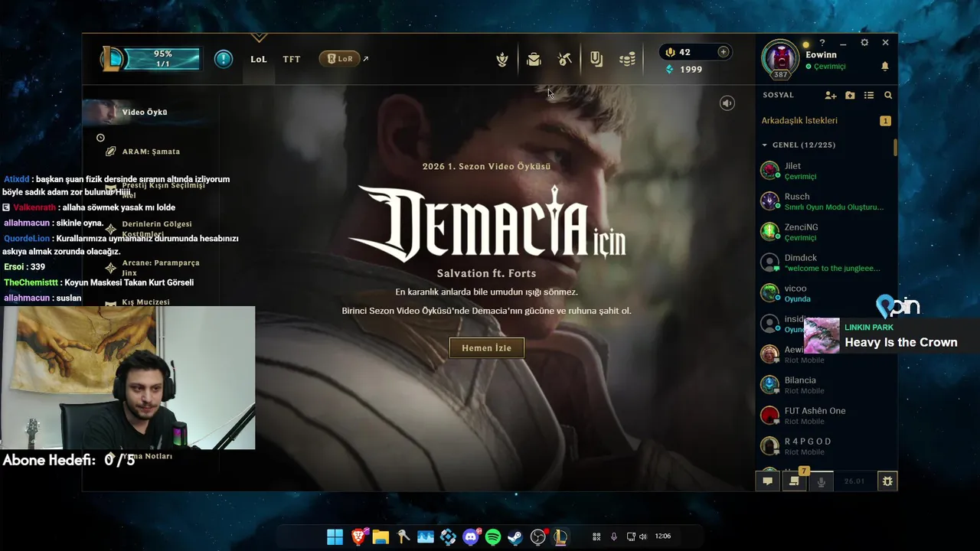This screenshot has height=551, width=980.
Task: Click the Hemen İzle button
Action: pyautogui.click(x=487, y=348)
